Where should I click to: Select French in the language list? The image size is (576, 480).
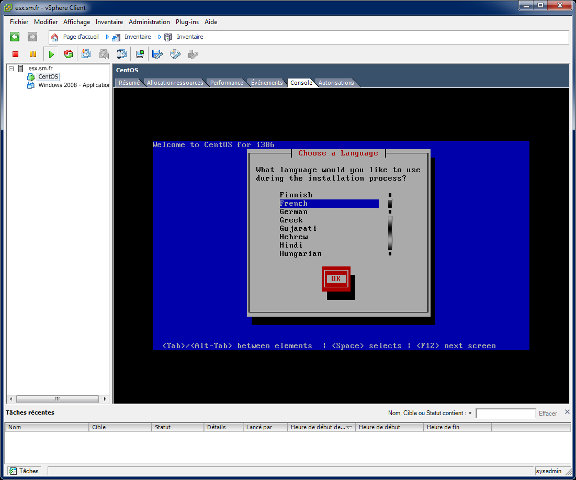pyautogui.click(x=329, y=203)
